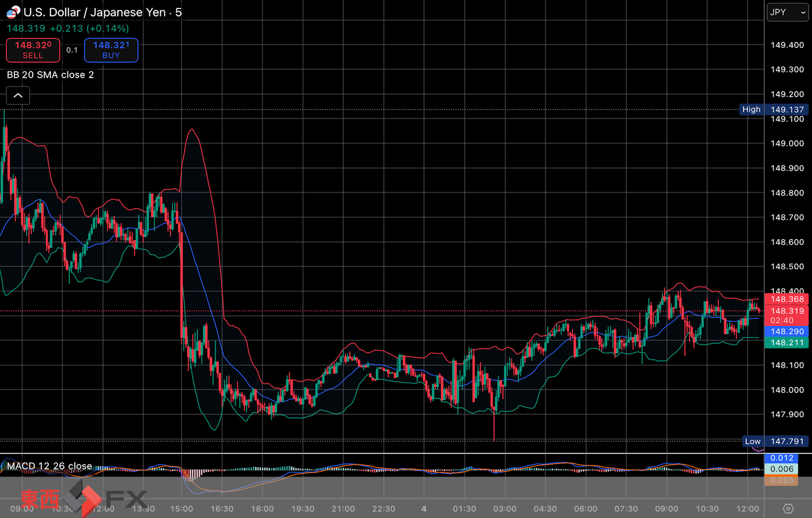Select the BB 20 SMA close 2 indicator
Viewport: 812px width, 518px height.
(51, 75)
